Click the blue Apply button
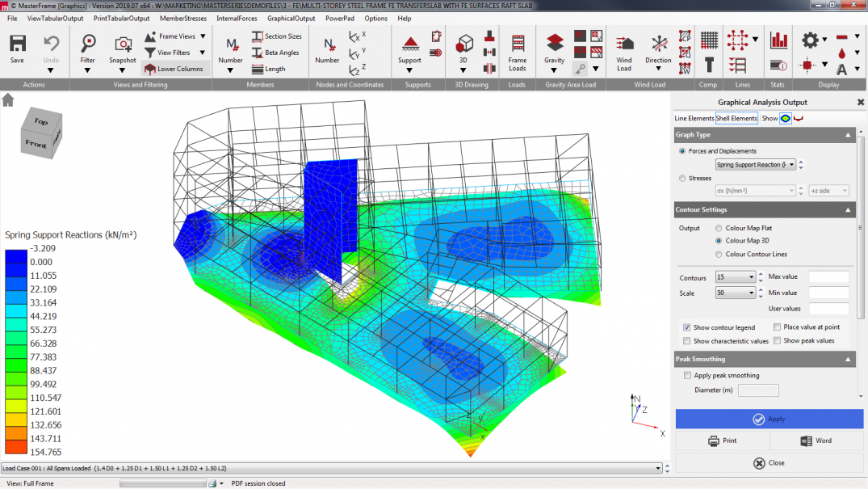 coord(769,419)
